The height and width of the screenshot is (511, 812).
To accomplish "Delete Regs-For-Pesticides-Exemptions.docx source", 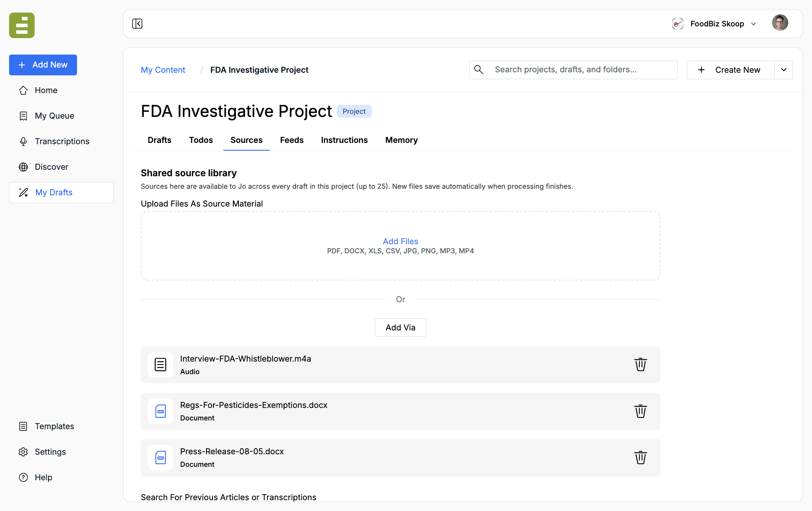I will point(641,411).
